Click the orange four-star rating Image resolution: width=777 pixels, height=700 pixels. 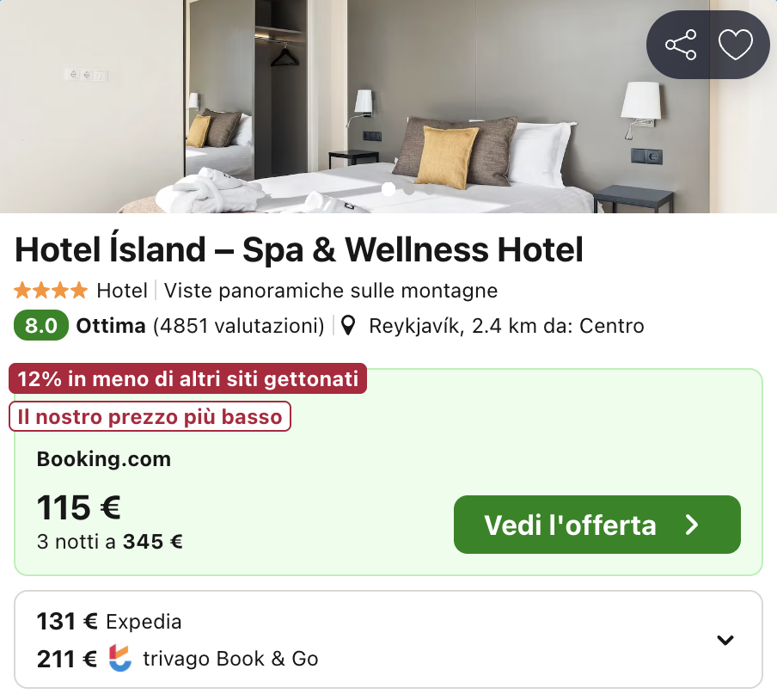click(51, 291)
